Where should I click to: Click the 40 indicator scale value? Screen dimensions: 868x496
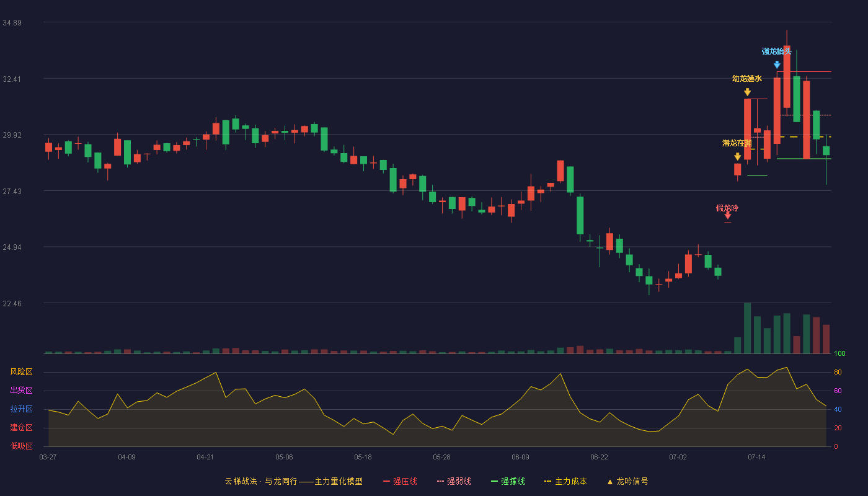(x=837, y=409)
